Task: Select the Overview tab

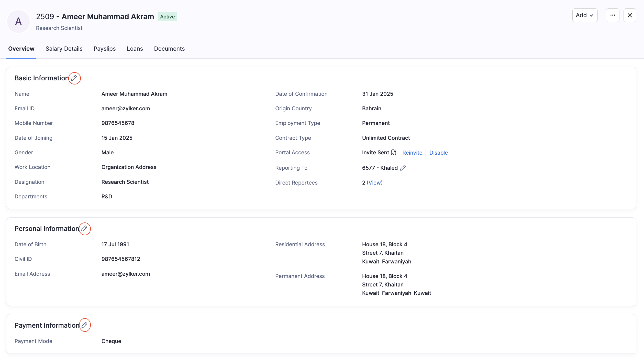Action: click(x=21, y=49)
